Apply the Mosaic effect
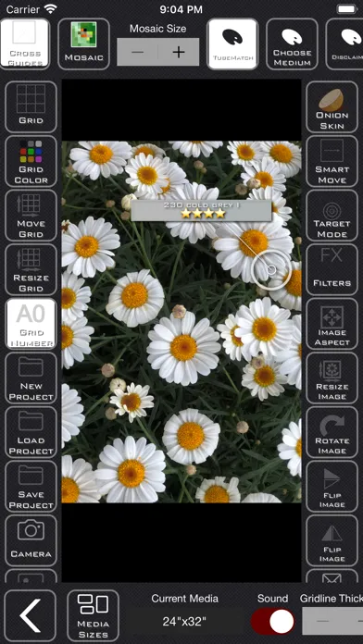Screen dimensions: 363x644 (84, 43)
